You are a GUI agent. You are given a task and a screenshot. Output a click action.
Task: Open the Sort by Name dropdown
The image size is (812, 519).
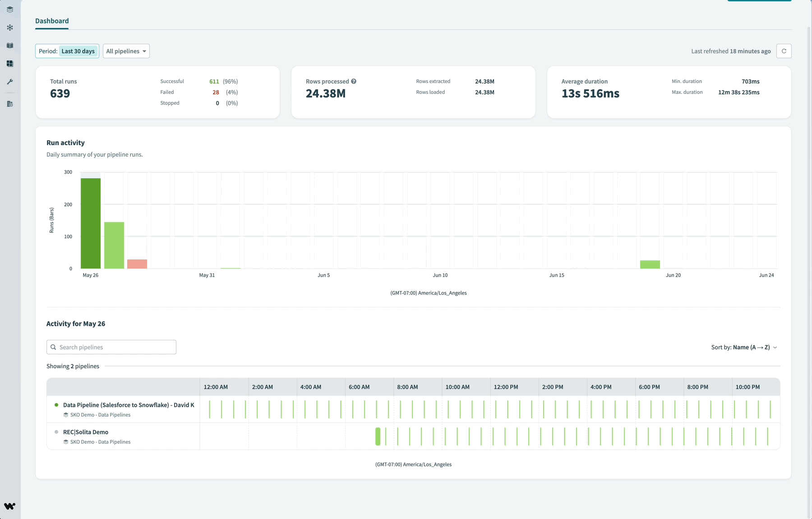[x=744, y=347]
